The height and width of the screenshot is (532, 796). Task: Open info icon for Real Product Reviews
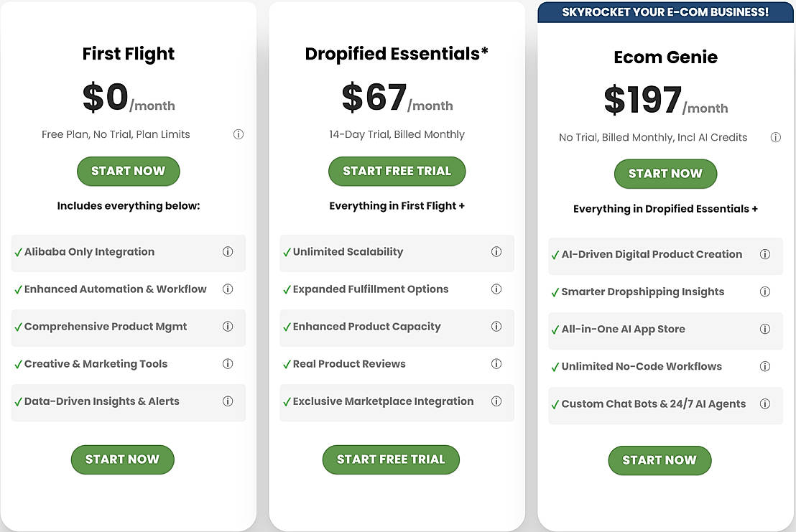496,364
